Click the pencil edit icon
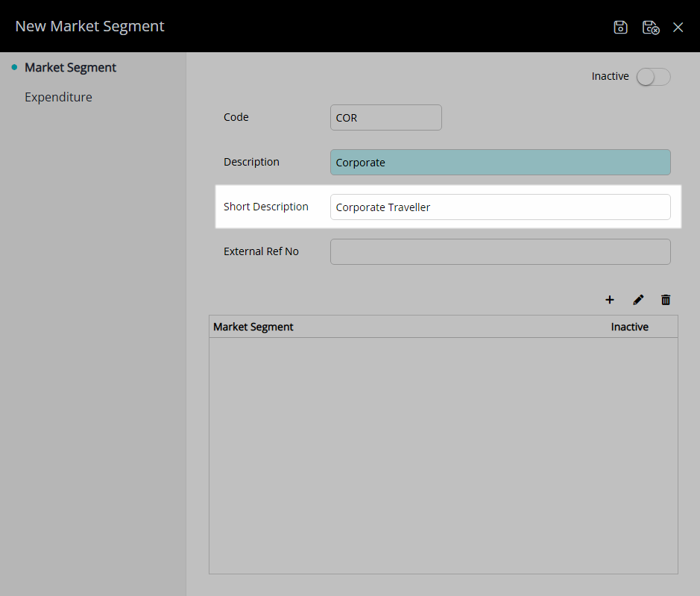 coord(638,300)
